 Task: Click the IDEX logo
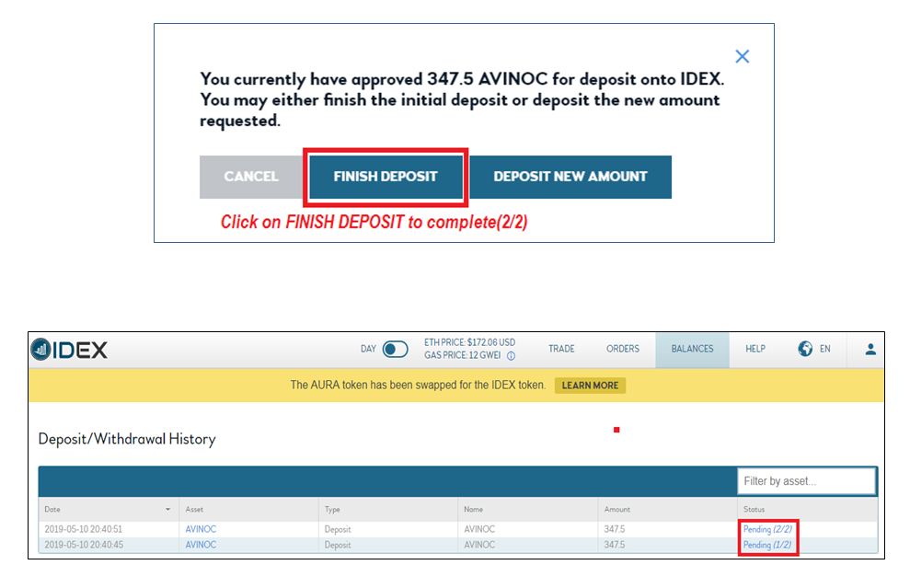(69, 350)
